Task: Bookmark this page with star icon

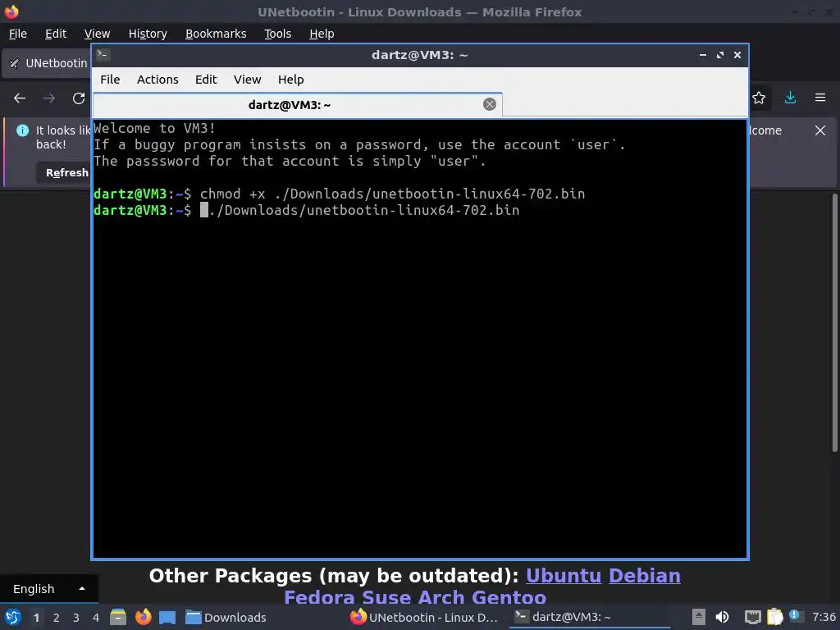Action: [759, 98]
